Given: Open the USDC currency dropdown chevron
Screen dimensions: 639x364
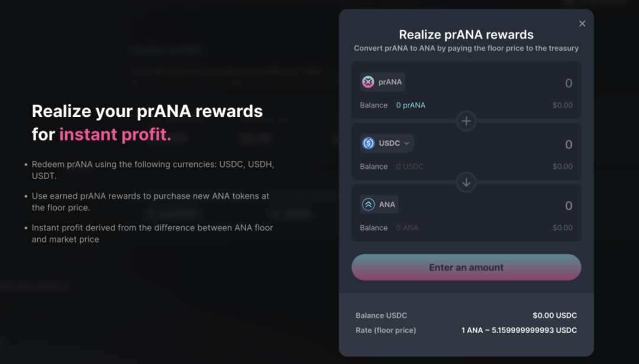Looking at the screenshot, I should click(x=406, y=143).
